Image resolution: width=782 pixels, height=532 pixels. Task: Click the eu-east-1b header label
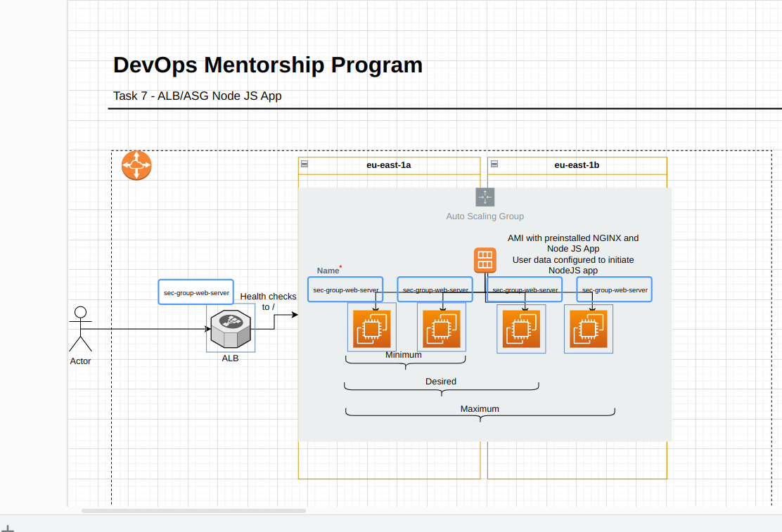[x=577, y=165]
